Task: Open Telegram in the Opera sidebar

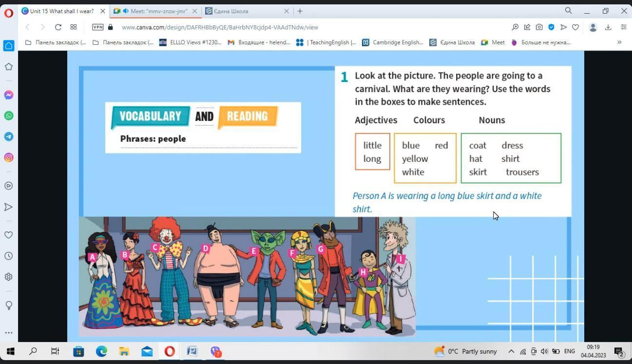Action: 9,137
